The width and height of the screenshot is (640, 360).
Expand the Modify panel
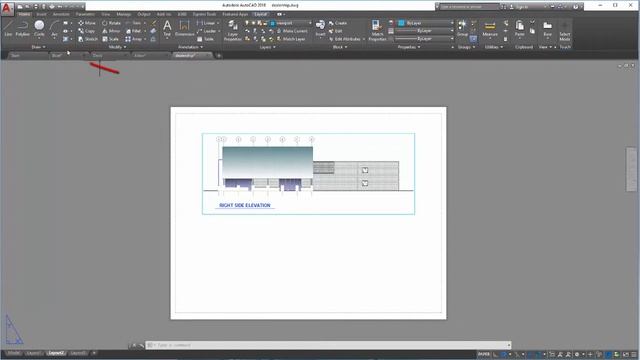[x=117, y=47]
